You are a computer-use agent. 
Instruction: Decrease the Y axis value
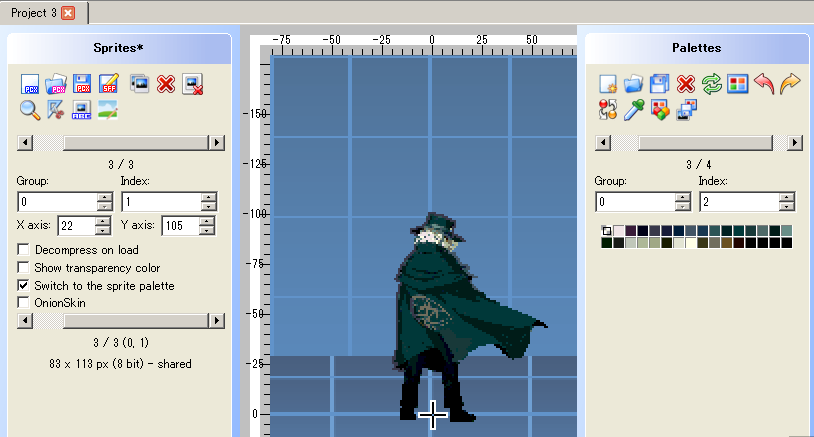tap(207, 230)
